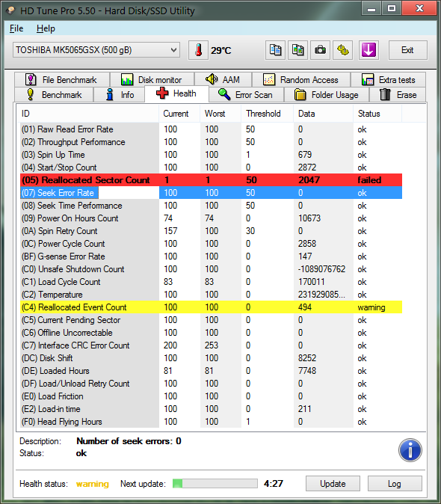
Task: Open the Info tab
Action: click(x=120, y=95)
